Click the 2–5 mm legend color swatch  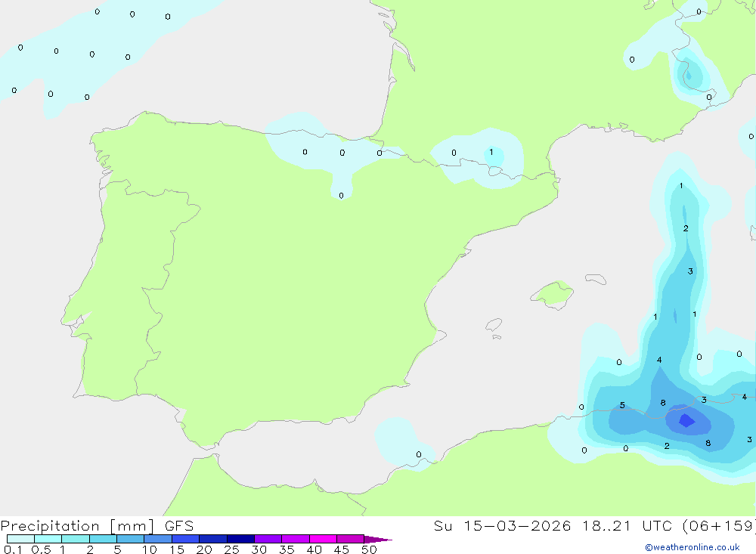[x=103, y=539]
